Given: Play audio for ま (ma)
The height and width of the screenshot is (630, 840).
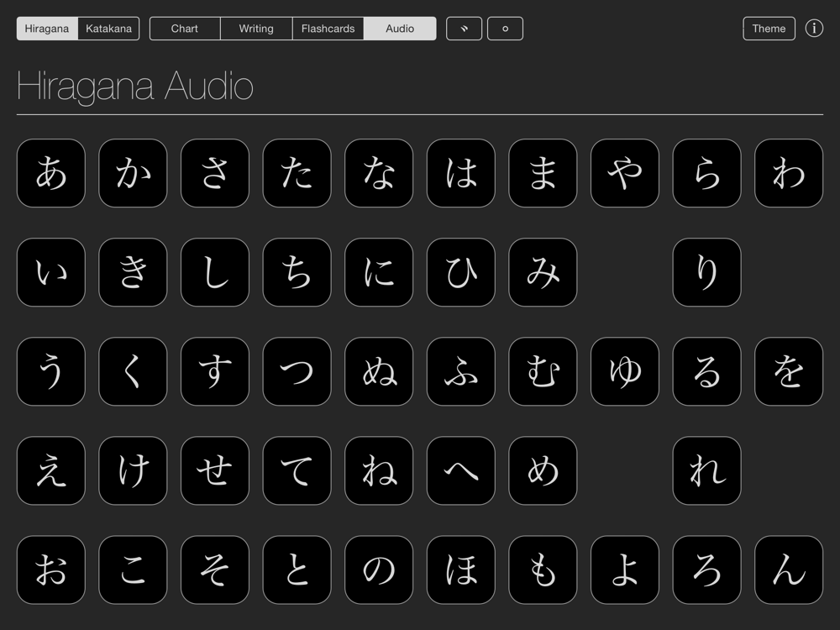Looking at the screenshot, I should [x=543, y=173].
